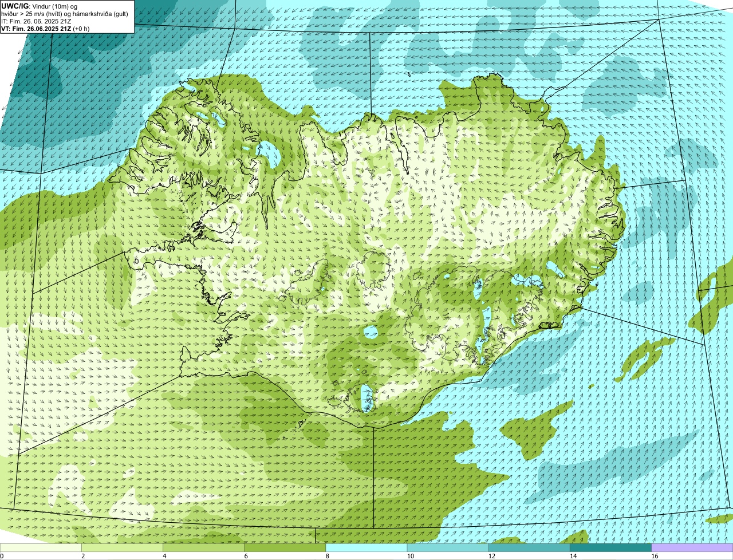Click the pale yellow 0–2 legend swatch
This screenshot has width=733, height=560.
pyautogui.click(x=41, y=548)
